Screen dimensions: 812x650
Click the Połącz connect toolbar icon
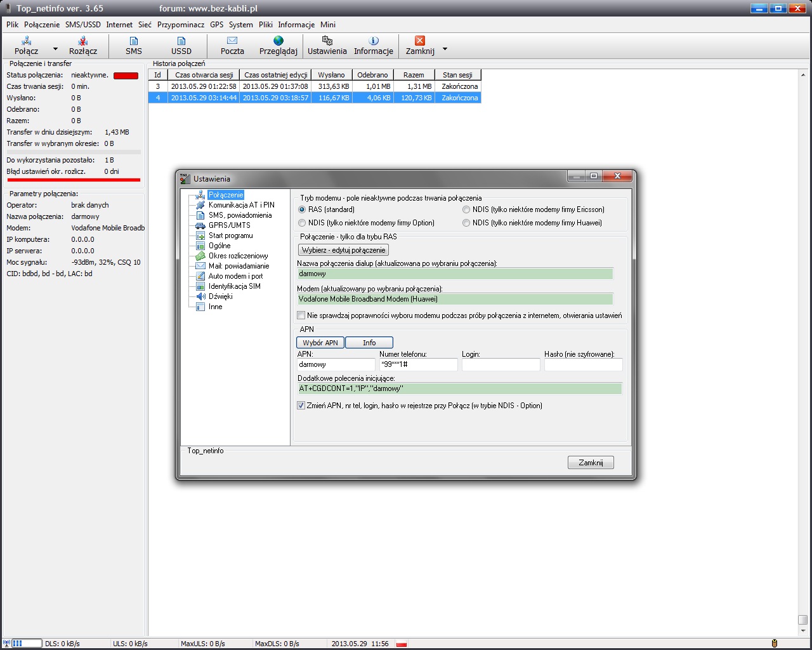click(27, 41)
